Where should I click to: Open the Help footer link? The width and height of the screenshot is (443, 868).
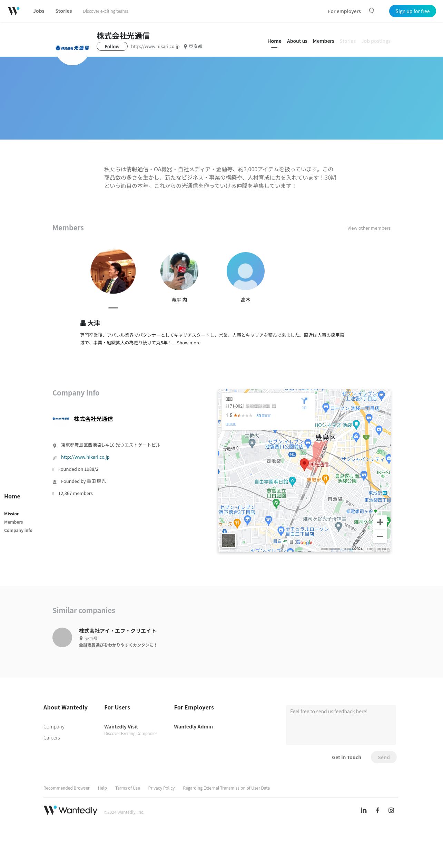point(102,788)
